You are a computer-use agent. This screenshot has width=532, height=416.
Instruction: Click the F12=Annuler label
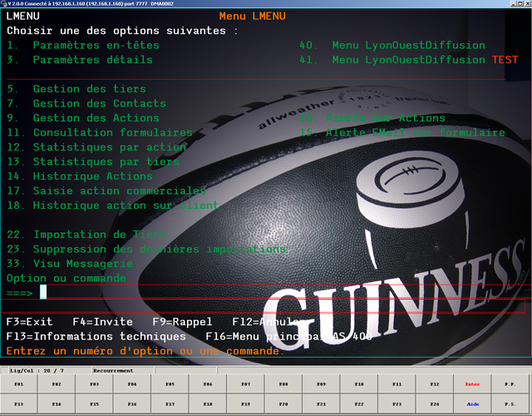pyautogui.click(x=268, y=322)
